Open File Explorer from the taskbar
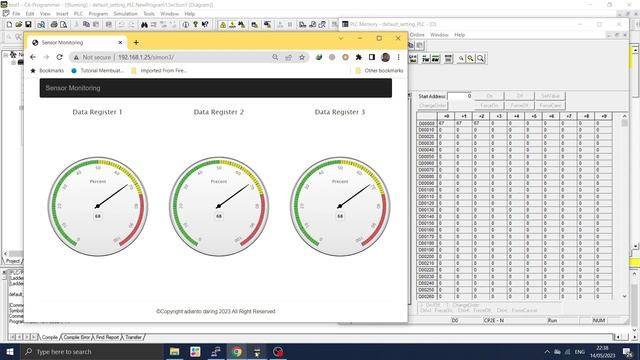 coord(175,351)
